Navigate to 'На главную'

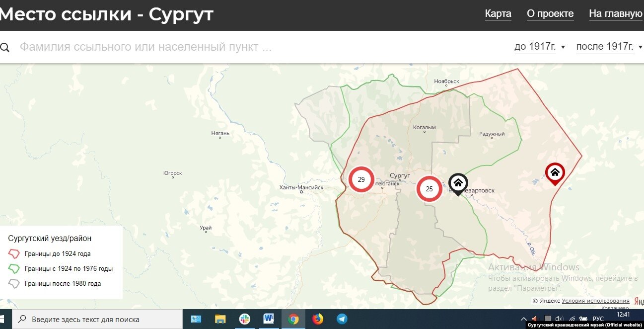coord(616,14)
